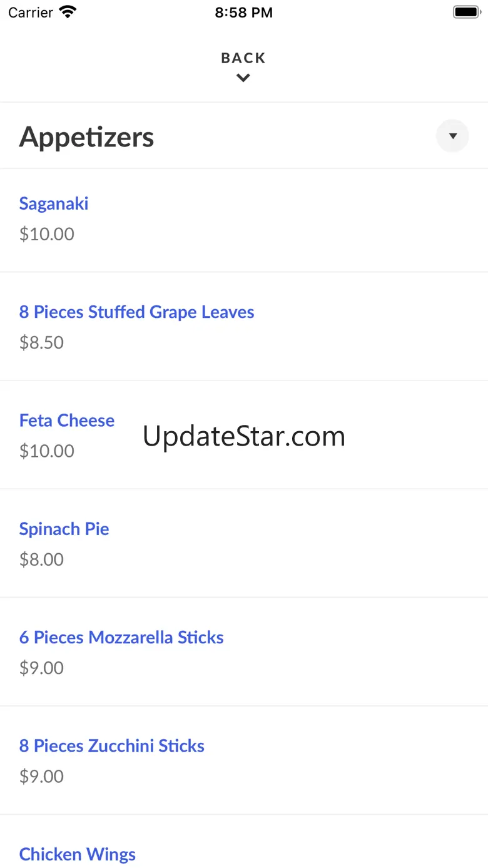Tap the BACK button at top
This screenshot has height=868, width=488.
coord(243,58)
